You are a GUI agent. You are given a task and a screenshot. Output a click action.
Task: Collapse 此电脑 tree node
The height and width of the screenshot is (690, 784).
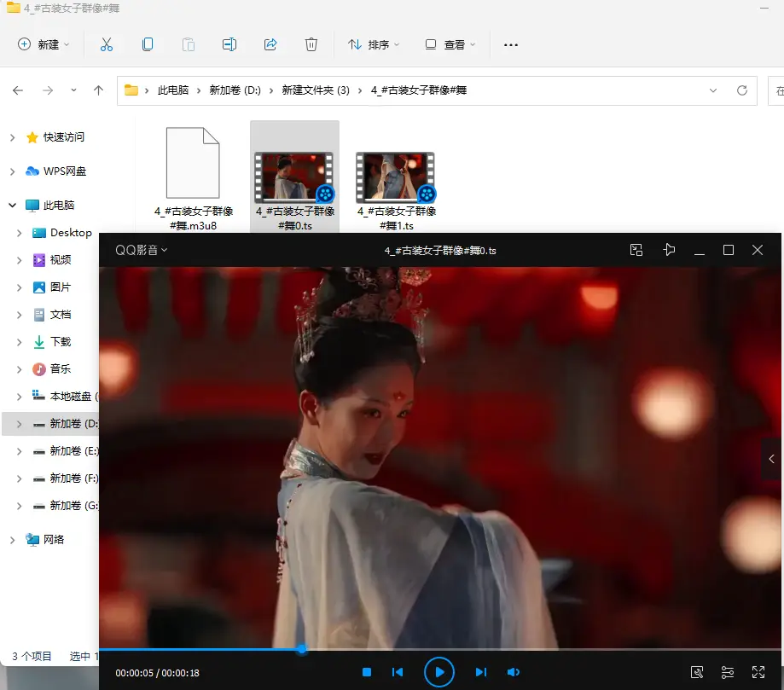[x=13, y=206]
